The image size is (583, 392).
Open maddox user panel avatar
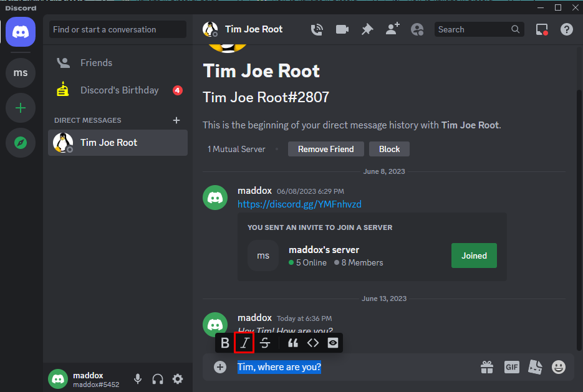(58, 379)
